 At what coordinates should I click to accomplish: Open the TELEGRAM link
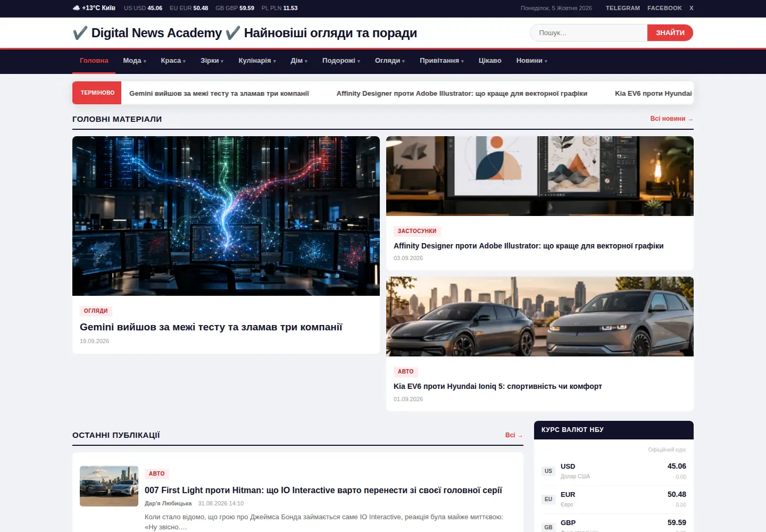623,8
